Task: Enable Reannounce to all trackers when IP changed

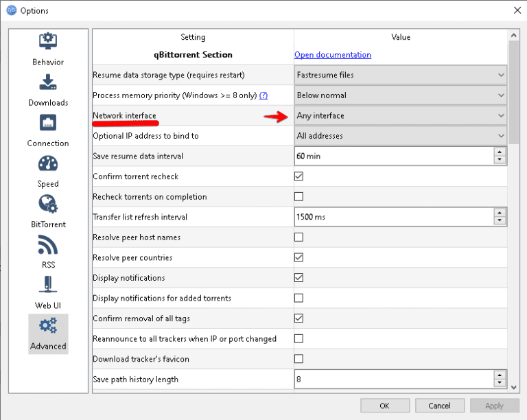Action: pos(298,339)
